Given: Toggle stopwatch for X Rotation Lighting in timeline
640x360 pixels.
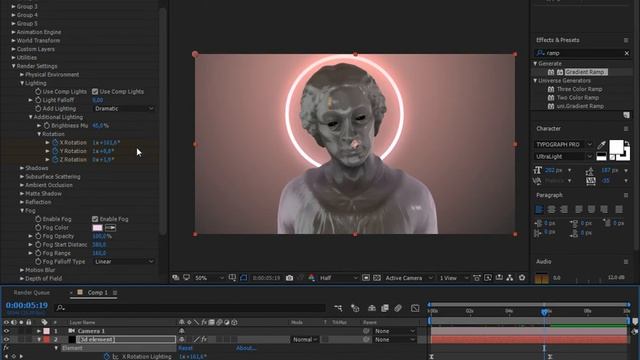Looking at the screenshot, I should coord(107,357).
